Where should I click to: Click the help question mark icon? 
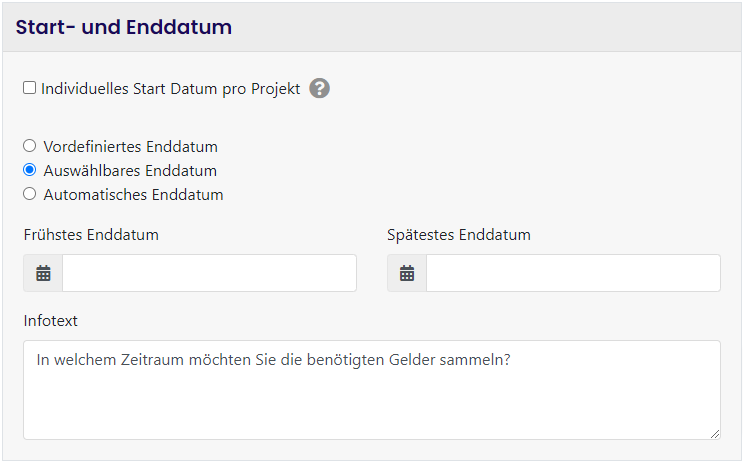click(319, 88)
